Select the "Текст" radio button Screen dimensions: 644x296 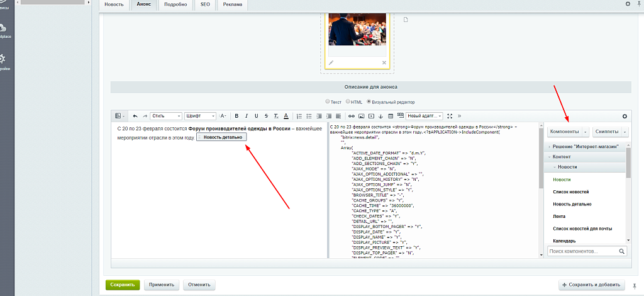pyautogui.click(x=328, y=101)
